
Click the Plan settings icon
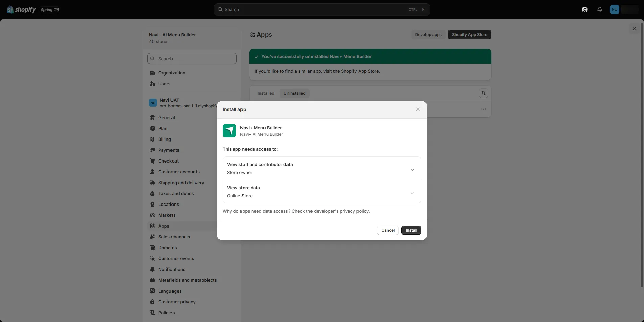tap(152, 128)
